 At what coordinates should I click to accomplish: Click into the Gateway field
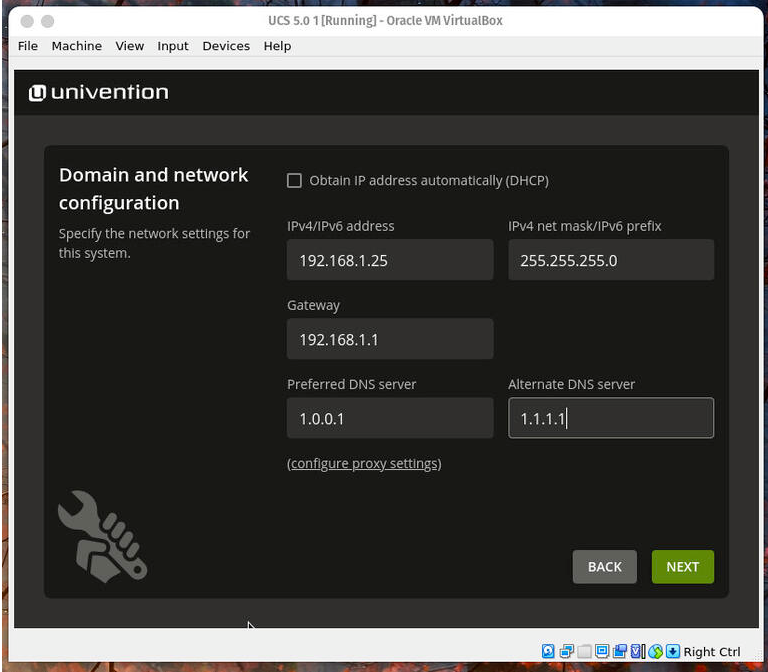[x=390, y=339]
